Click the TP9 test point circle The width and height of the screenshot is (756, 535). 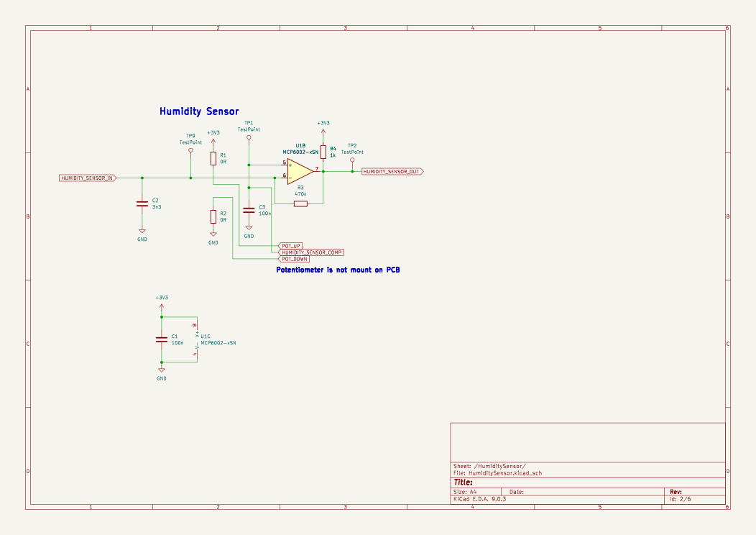click(x=190, y=151)
